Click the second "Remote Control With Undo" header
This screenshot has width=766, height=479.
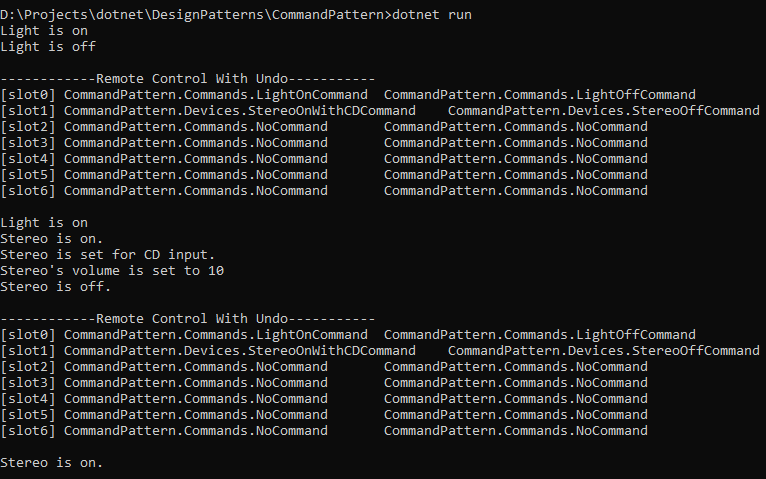click(x=188, y=319)
